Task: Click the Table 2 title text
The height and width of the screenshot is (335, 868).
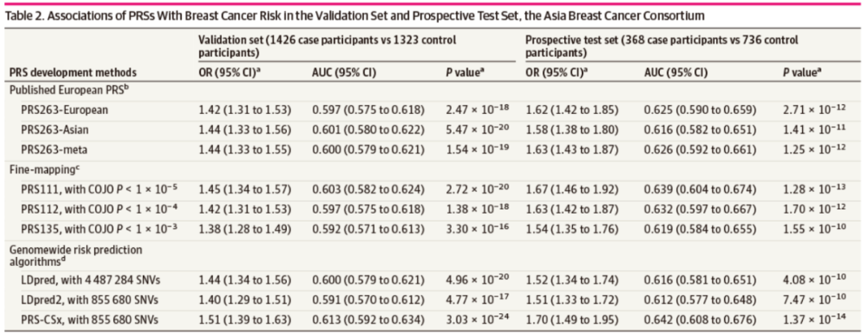Action: (353, 14)
